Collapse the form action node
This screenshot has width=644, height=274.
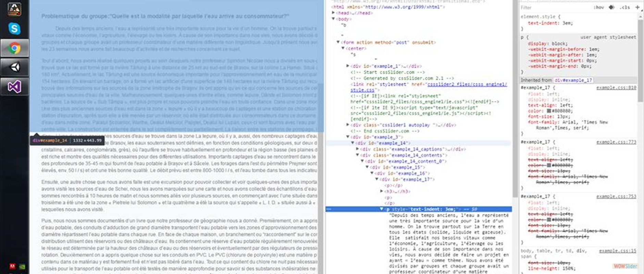(338, 42)
